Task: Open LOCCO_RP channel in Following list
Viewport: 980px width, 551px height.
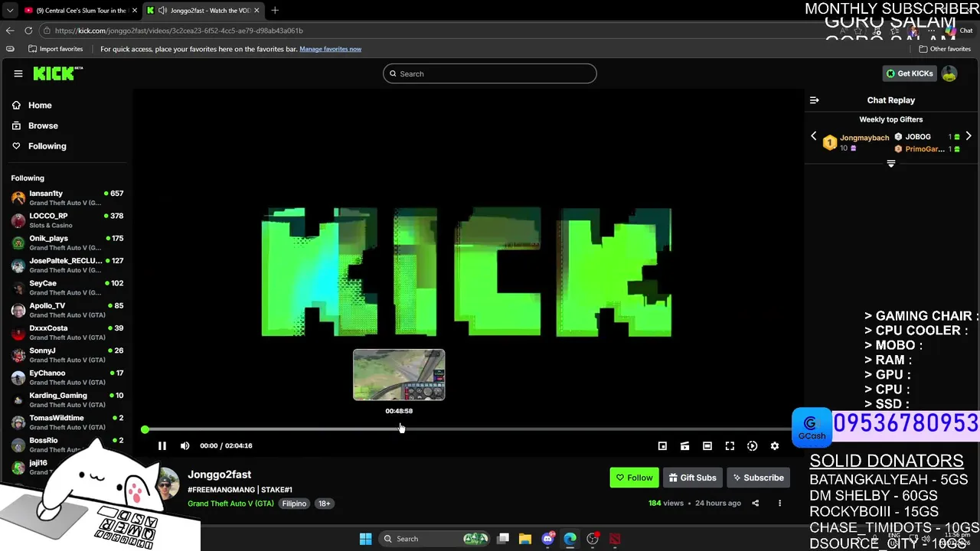Action: tap(67, 220)
